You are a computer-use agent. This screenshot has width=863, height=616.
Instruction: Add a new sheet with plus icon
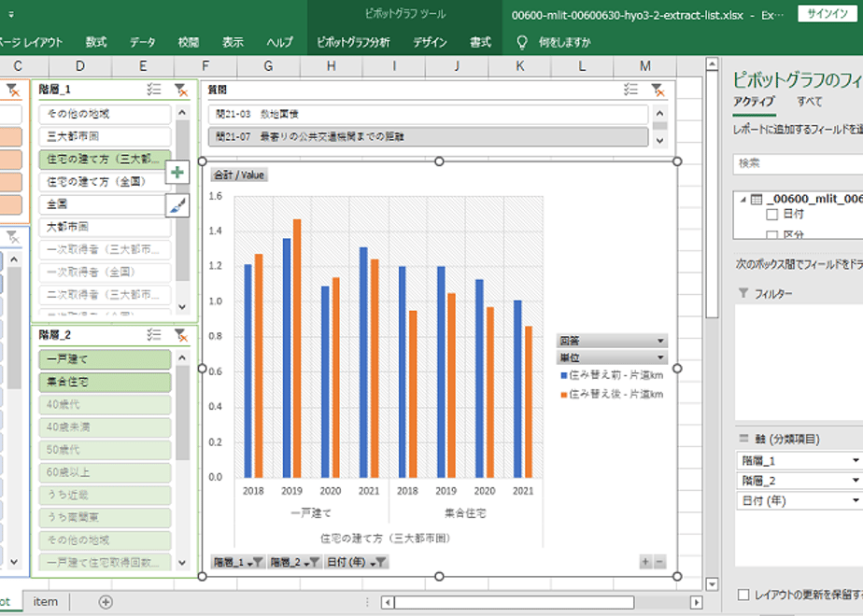click(x=106, y=602)
